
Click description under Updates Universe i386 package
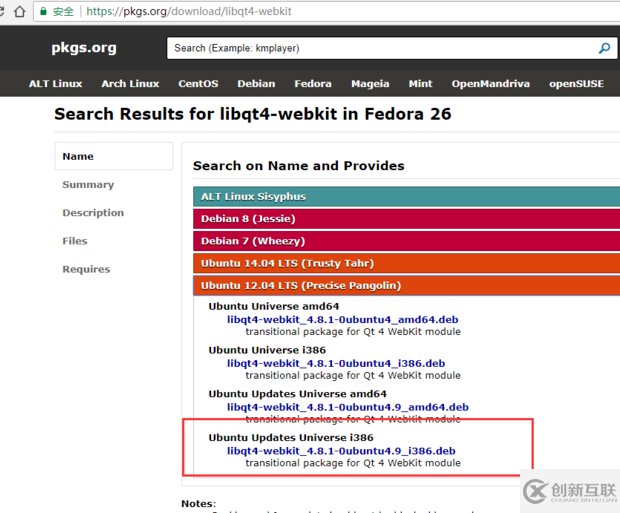(x=353, y=463)
